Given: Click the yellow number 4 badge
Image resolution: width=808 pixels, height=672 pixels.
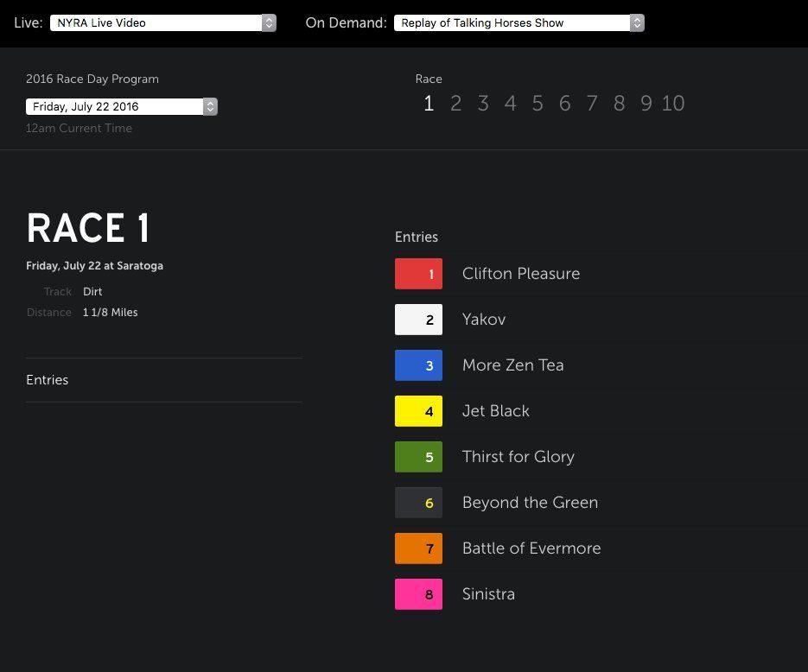Looking at the screenshot, I should (x=418, y=411).
